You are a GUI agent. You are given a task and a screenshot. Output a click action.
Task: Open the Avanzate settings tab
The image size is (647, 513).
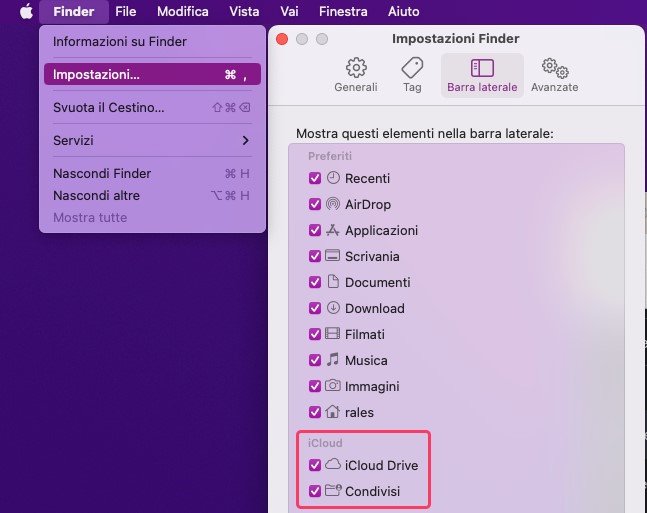click(x=555, y=75)
